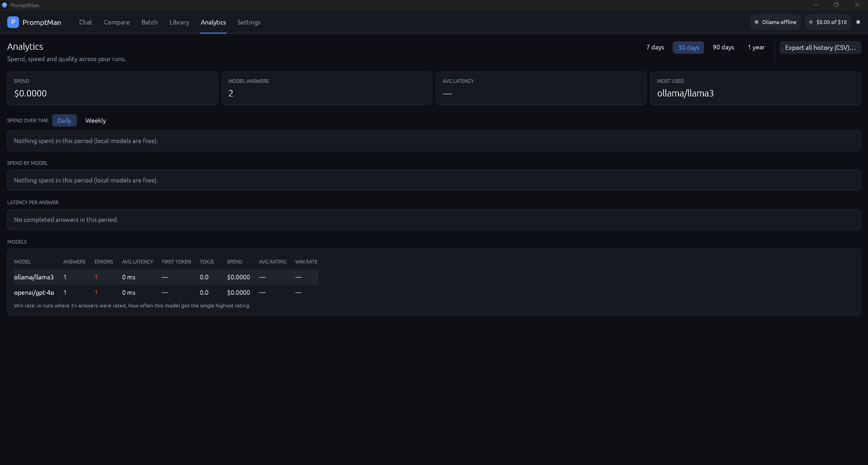
Task: Click the PromptMan logo icon
Action: [13, 22]
